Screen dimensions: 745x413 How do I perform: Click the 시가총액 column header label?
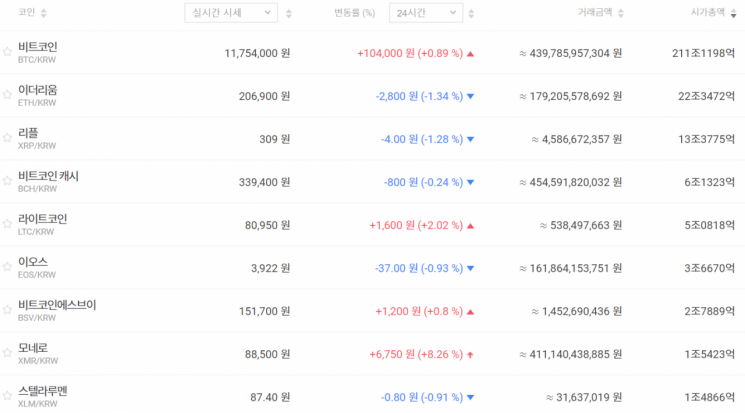click(x=708, y=12)
